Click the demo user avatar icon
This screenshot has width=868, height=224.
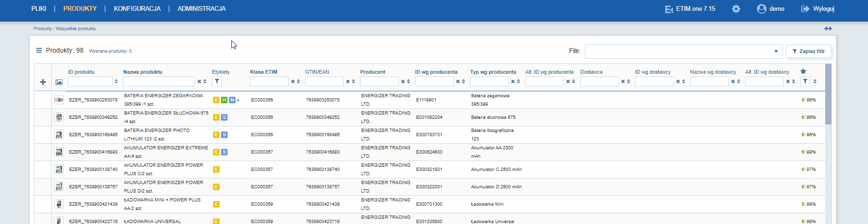761,9
